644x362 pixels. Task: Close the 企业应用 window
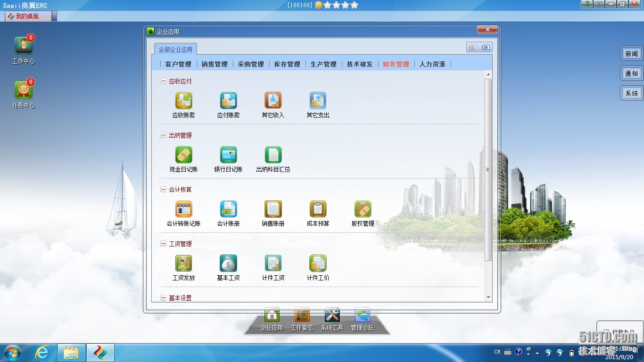tap(488, 29)
